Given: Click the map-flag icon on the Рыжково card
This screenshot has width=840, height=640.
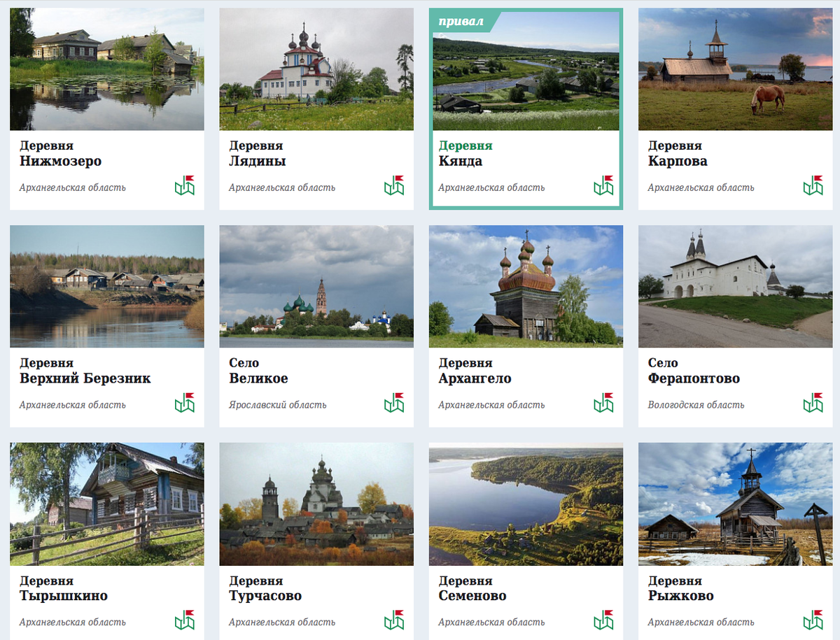Looking at the screenshot, I should pos(813,620).
